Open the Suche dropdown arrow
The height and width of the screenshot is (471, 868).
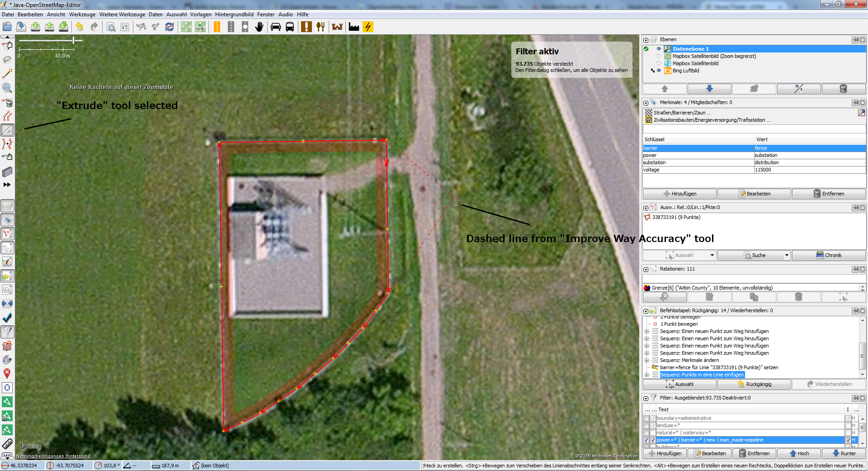point(787,256)
